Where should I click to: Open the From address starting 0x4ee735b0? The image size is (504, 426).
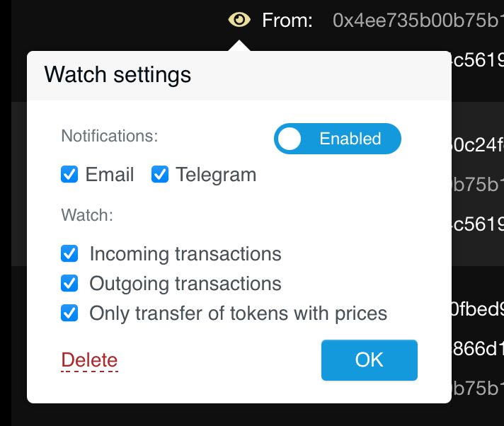pyautogui.click(x=418, y=21)
